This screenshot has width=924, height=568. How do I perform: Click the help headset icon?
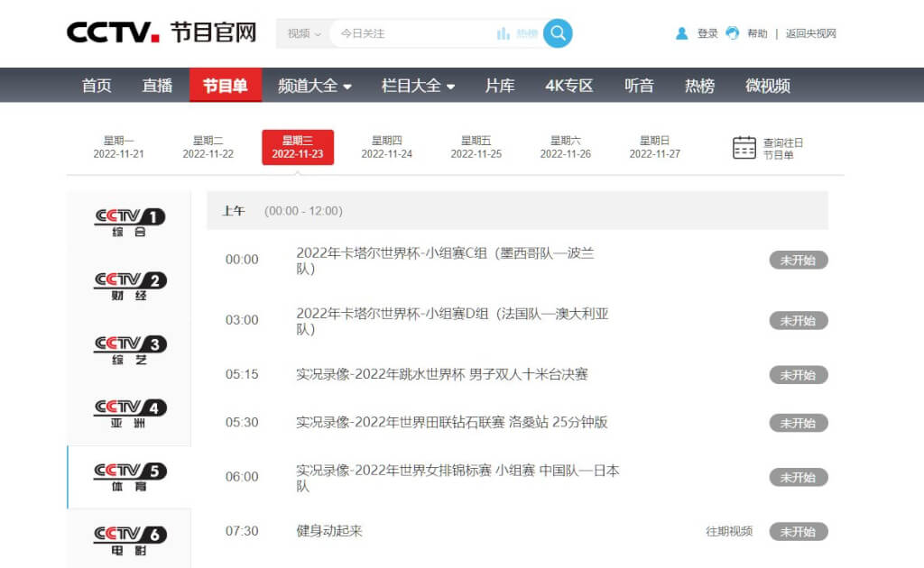coord(733,33)
